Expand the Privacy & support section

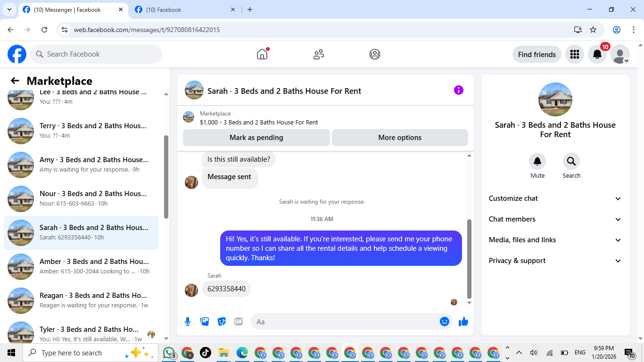pyautogui.click(x=555, y=261)
